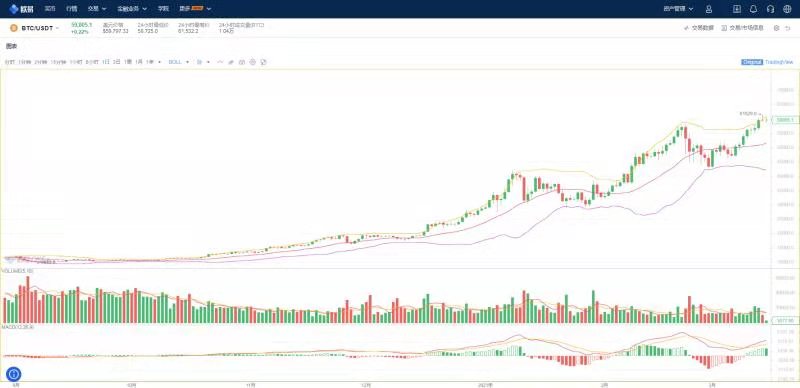Open the user account profile icon
Viewport: 800px width, 388px height.
[x=709, y=9]
